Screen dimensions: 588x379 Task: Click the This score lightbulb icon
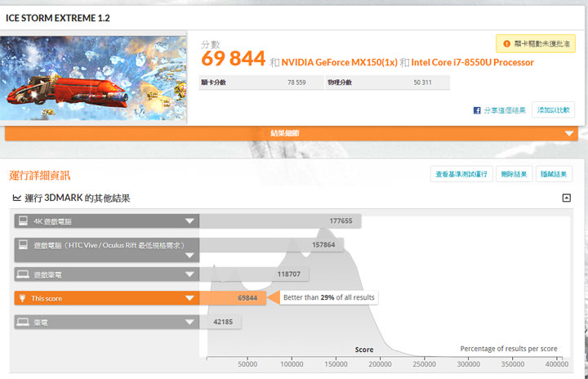[23, 298]
